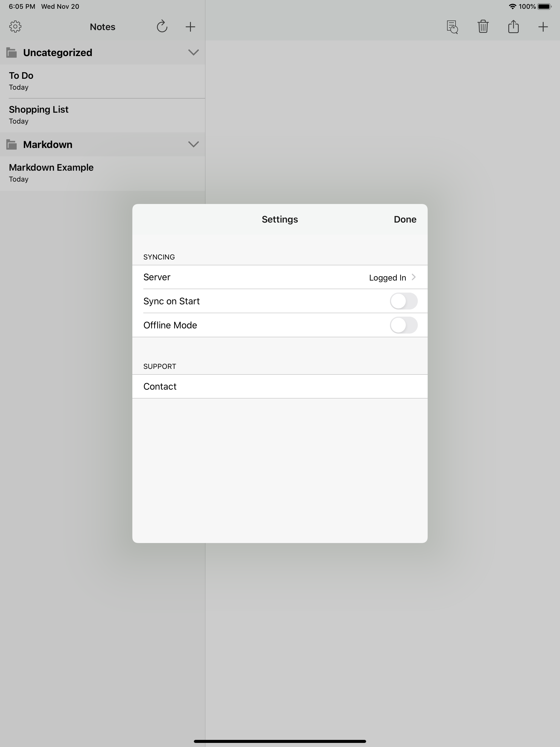Add a note with the sidebar plus icon
Screen dimensions: 560x747
coord(191,27)
